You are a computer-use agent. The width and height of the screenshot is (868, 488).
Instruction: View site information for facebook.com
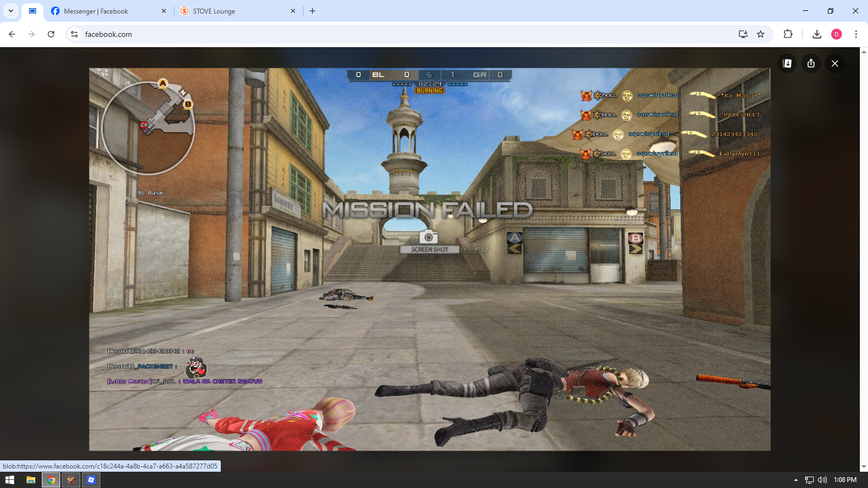[74, 34]
